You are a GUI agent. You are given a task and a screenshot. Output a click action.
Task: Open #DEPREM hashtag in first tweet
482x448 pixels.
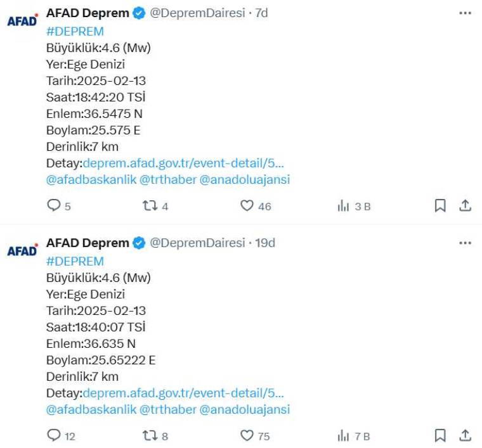coord(75,31)
